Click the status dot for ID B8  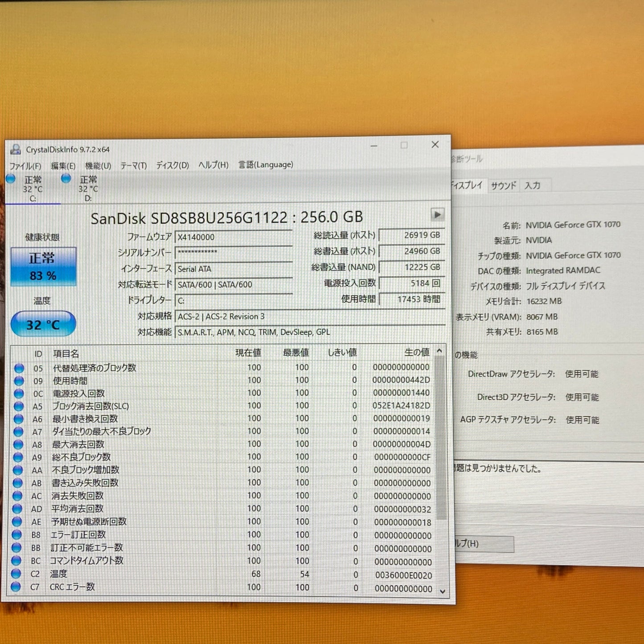point(16,534)
